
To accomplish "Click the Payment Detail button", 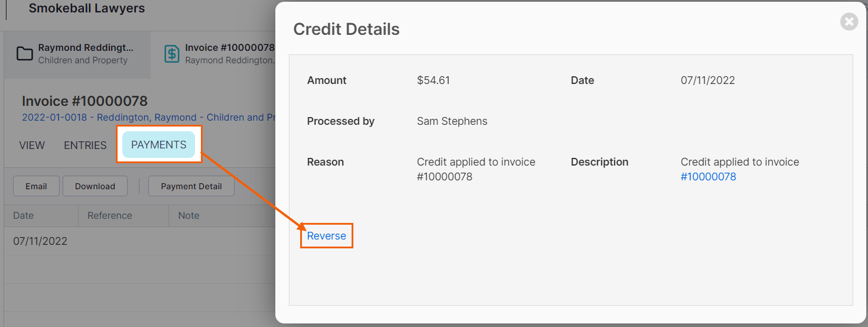I will [191, 186].
